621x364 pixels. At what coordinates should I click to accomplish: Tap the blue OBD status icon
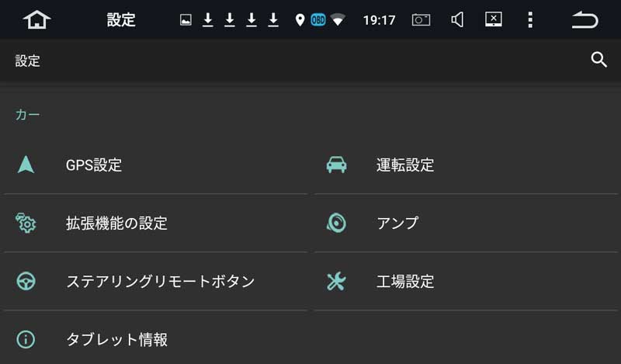tap(318, 19)
